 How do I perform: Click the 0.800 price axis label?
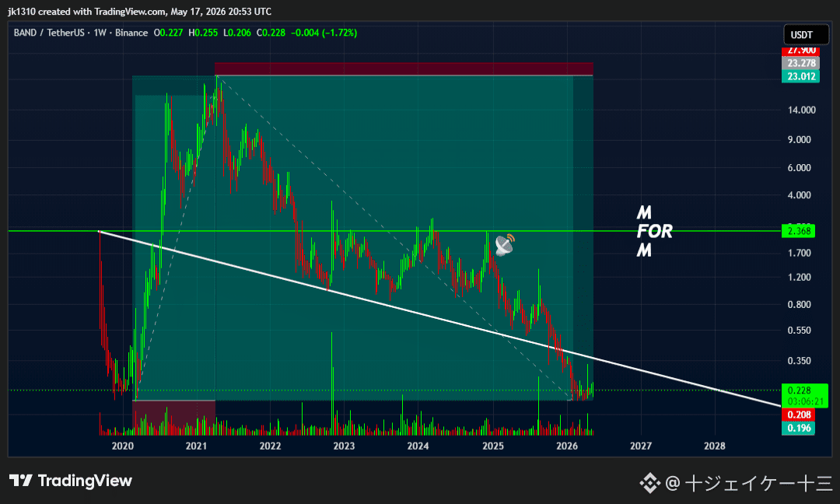pos(800,304)
